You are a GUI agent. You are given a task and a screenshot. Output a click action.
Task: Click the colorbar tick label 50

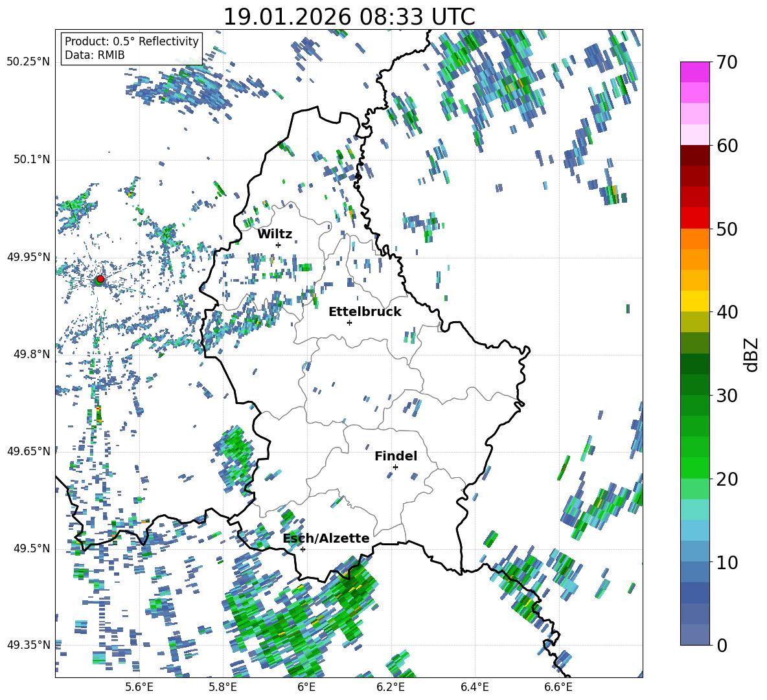pos(727,229)
